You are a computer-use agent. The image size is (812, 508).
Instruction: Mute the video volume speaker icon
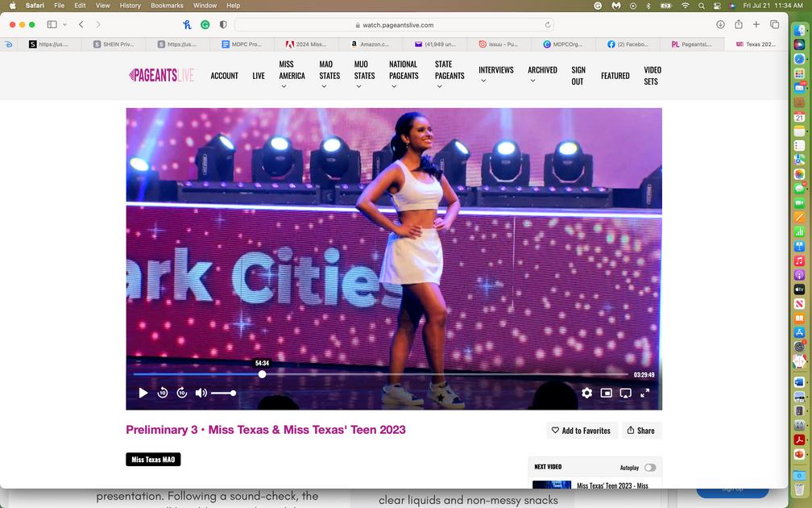click(x=201, y=393)
